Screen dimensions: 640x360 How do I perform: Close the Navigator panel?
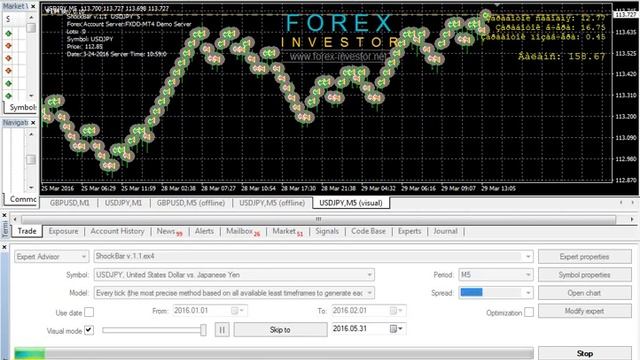tap(33, 123)
